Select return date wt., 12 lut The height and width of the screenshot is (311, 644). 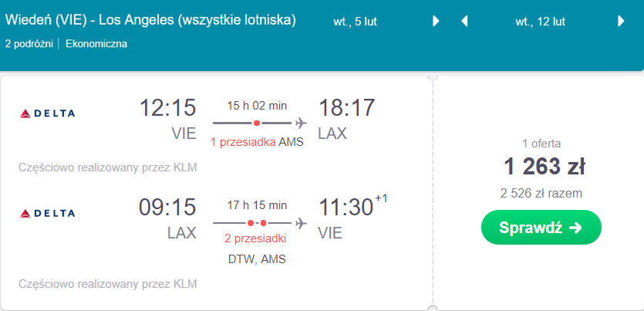pyautogui.click(x=541, y=22)
